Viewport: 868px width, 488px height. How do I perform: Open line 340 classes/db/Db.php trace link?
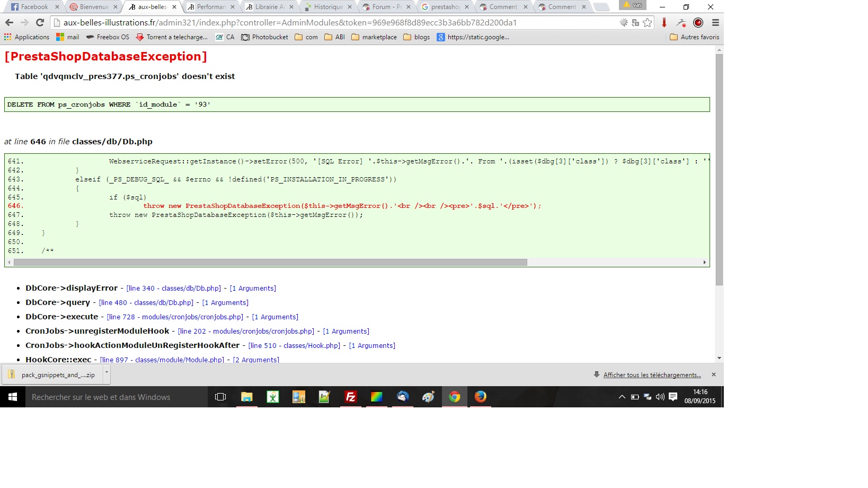[174, 289]
